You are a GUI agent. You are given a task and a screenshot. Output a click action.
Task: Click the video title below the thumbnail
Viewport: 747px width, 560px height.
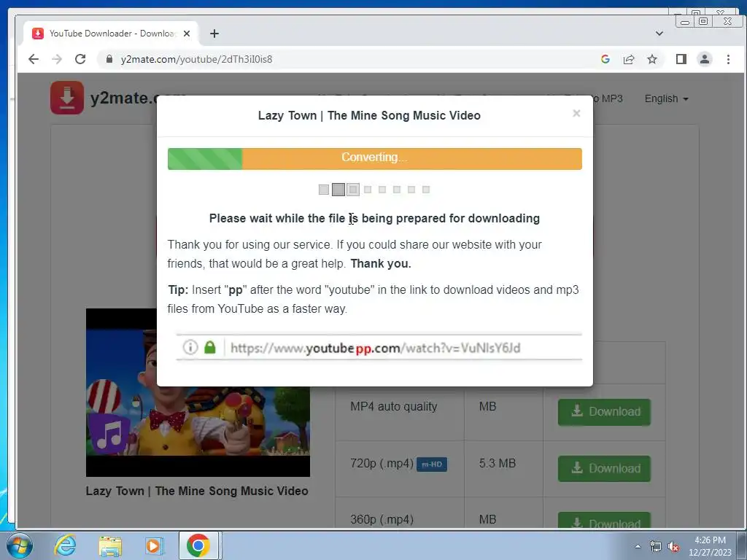pos(197,491)
